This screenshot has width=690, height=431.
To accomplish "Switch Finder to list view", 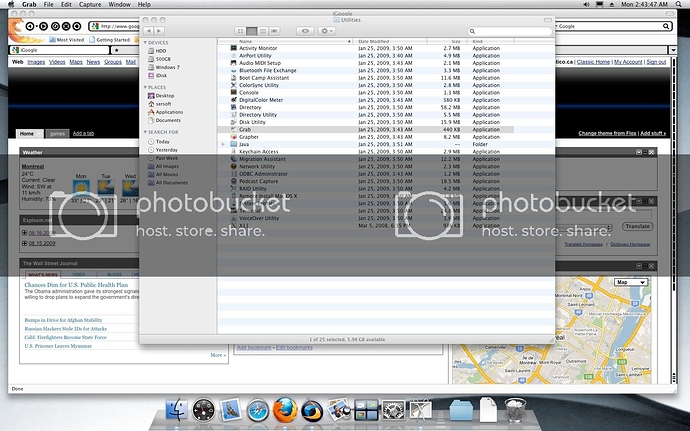I will [x=252, y=31].
